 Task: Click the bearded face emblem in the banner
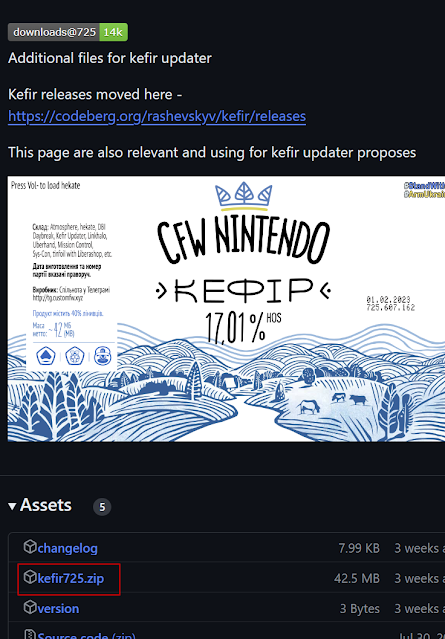pyautogui.click(x=103, y=356)
